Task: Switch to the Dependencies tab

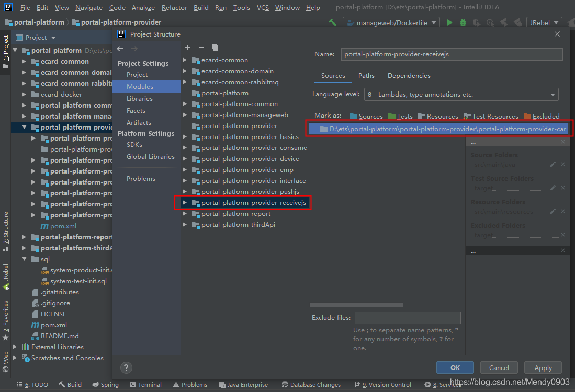Action: point(409,76)
